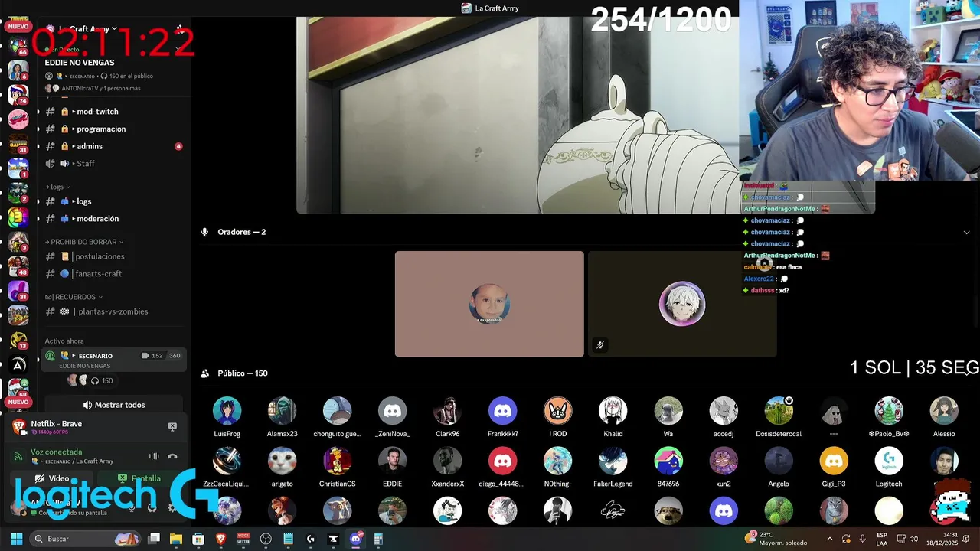Viewport: 980px width, 551px height.
Task: Open ! ROD's audience avatar
Action: coord(557,411)
